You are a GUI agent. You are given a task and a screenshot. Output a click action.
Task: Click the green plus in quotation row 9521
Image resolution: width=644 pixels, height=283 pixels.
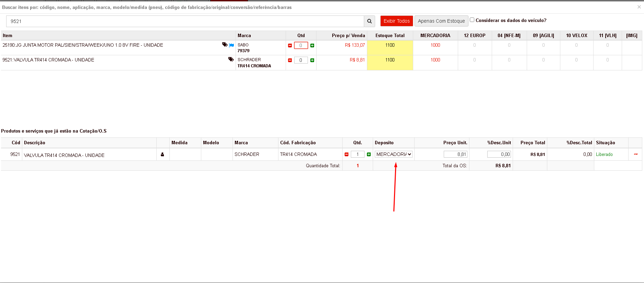coord(369,155)
